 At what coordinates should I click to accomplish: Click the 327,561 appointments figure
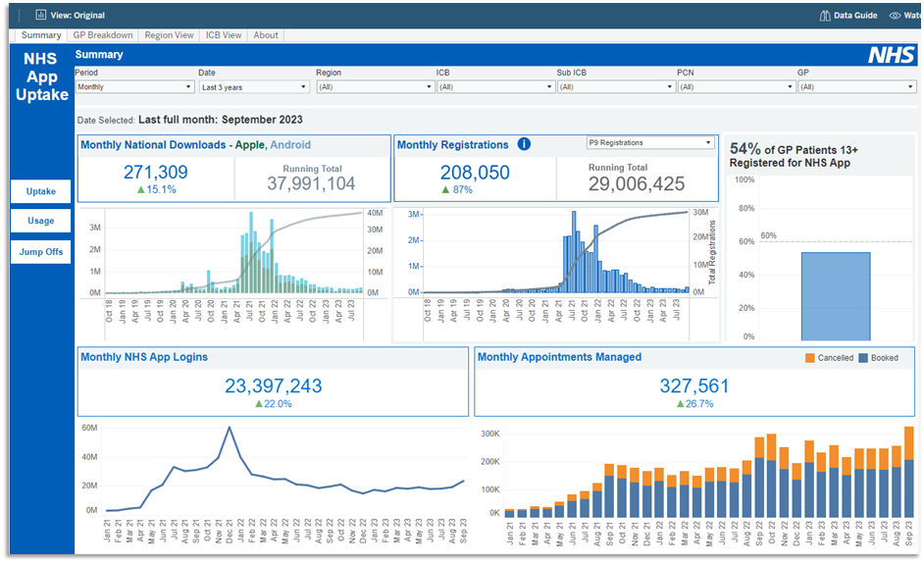[x=694, y=385]
